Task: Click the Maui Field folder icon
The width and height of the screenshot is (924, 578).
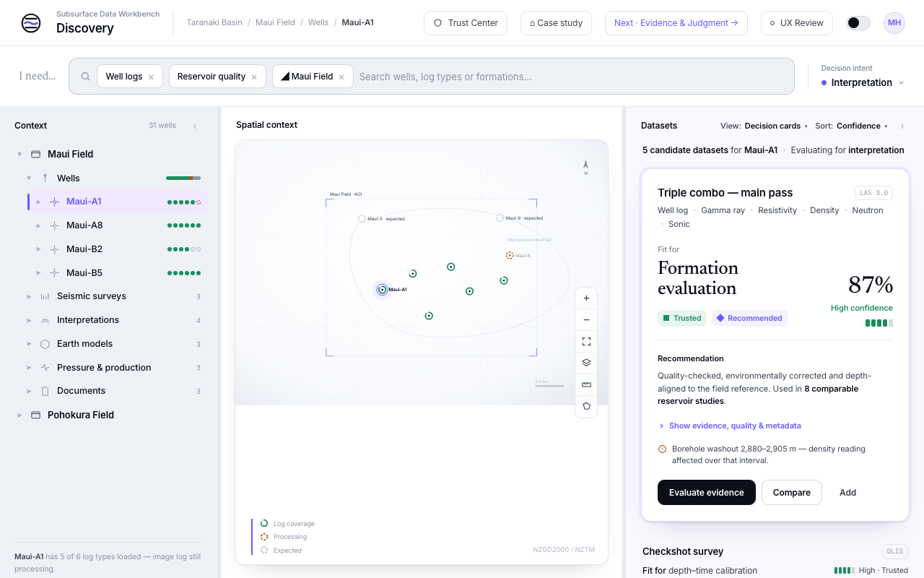Action: point(35,154)
